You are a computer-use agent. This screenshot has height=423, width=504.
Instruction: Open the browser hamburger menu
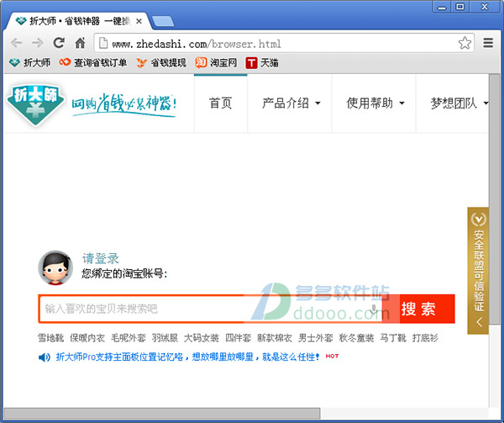[488, 43]
